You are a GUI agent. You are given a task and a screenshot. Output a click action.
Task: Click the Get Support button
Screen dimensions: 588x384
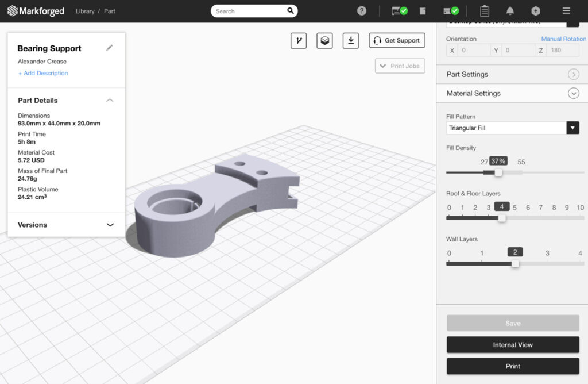tap(396, 40)
